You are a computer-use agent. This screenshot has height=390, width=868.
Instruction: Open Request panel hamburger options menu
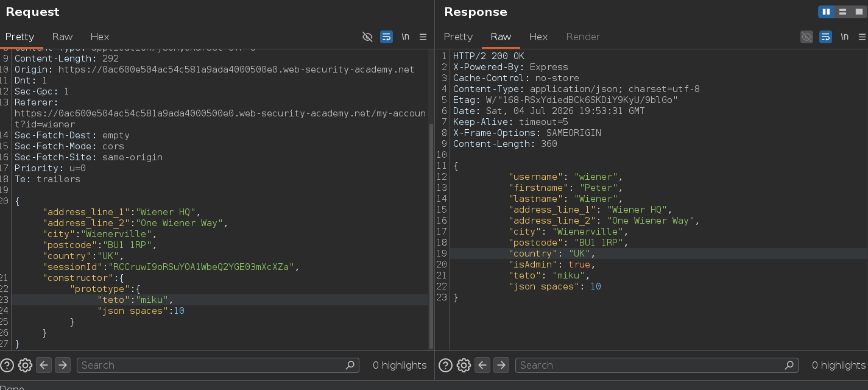[x=423, y=37]
